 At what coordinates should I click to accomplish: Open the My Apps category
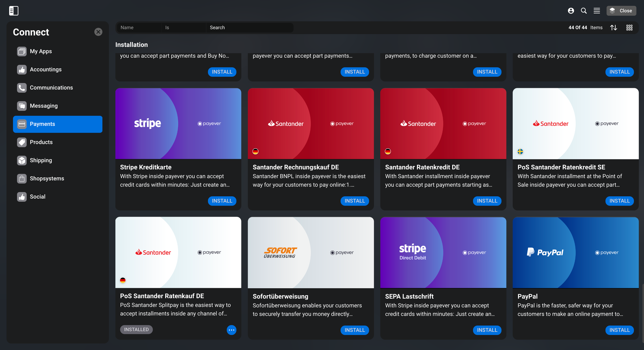[58, 52]
